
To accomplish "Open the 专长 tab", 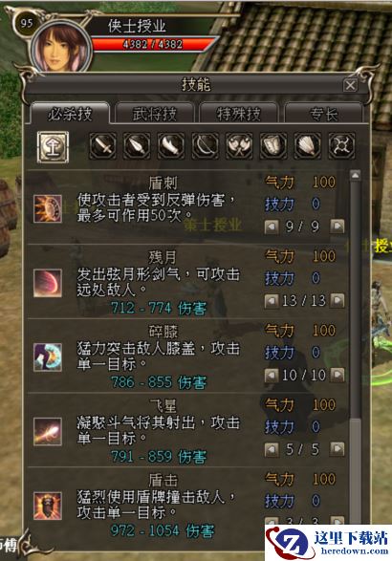I will point(323,114).
